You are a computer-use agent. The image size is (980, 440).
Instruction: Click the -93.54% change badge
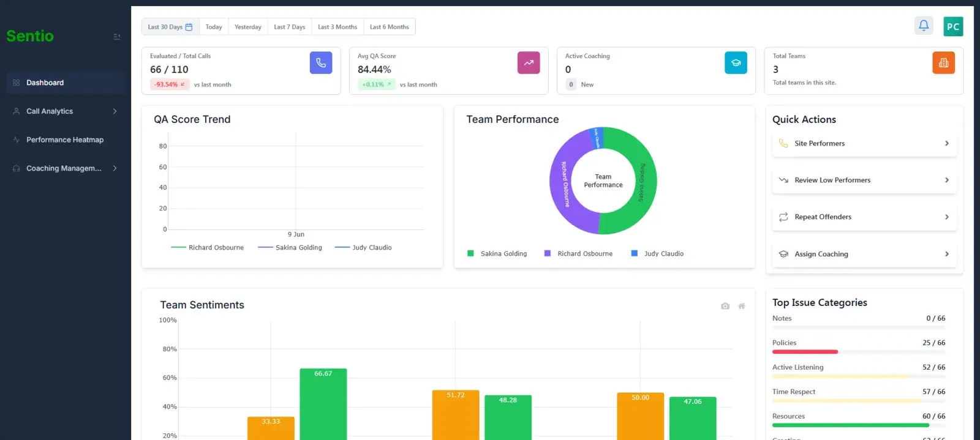click(170, 84)
